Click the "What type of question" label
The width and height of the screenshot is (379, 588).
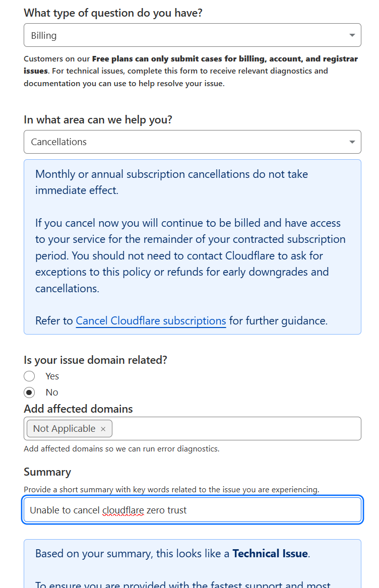(113, 13)
